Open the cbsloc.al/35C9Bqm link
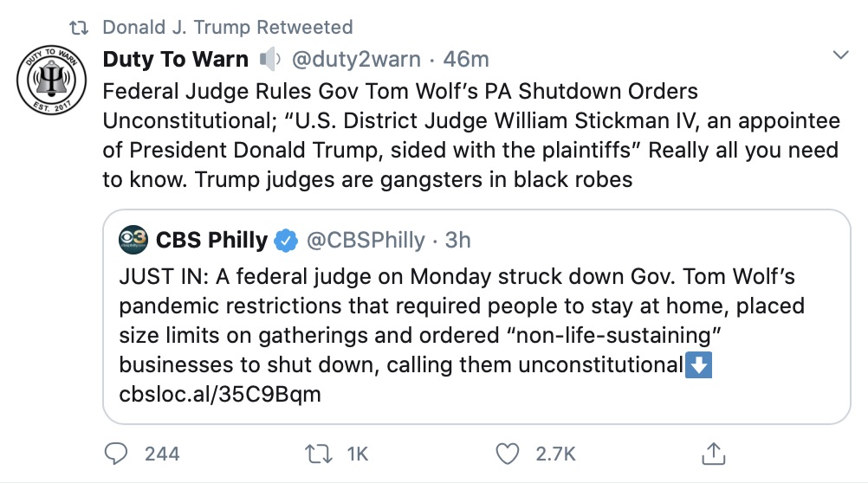 pyautogui.click(x=220, y=394)
